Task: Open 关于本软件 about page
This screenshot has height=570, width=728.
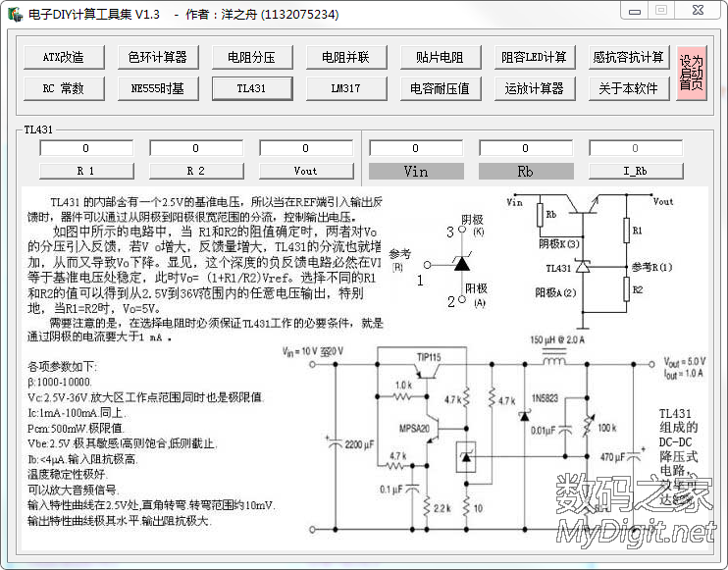Action: (x=629, y=88)
